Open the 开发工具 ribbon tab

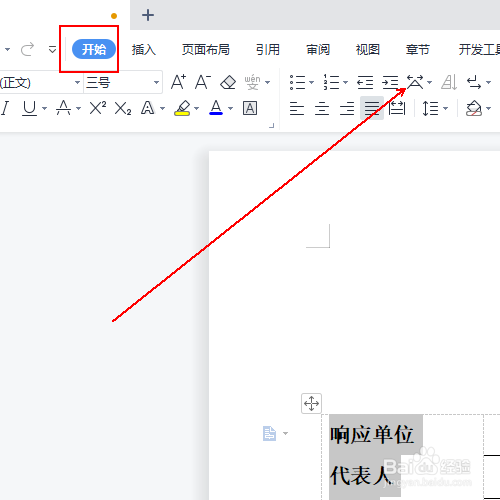[479, 50]
